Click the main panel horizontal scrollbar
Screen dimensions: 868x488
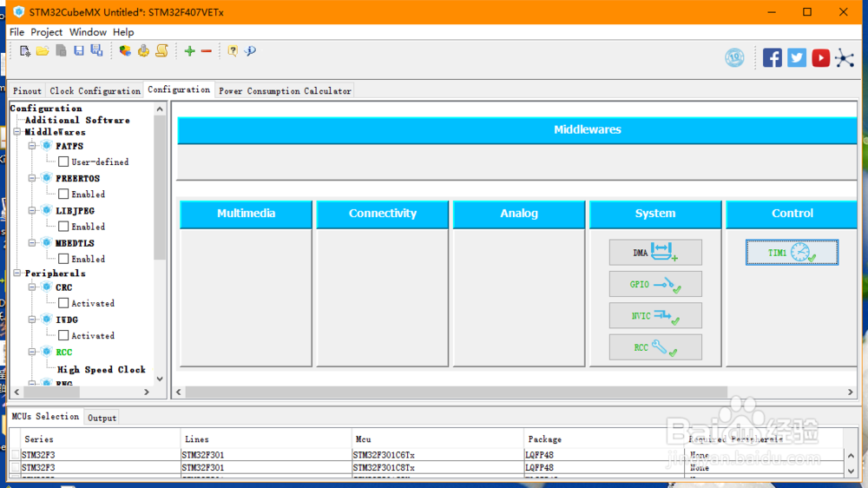pos(457,392)
